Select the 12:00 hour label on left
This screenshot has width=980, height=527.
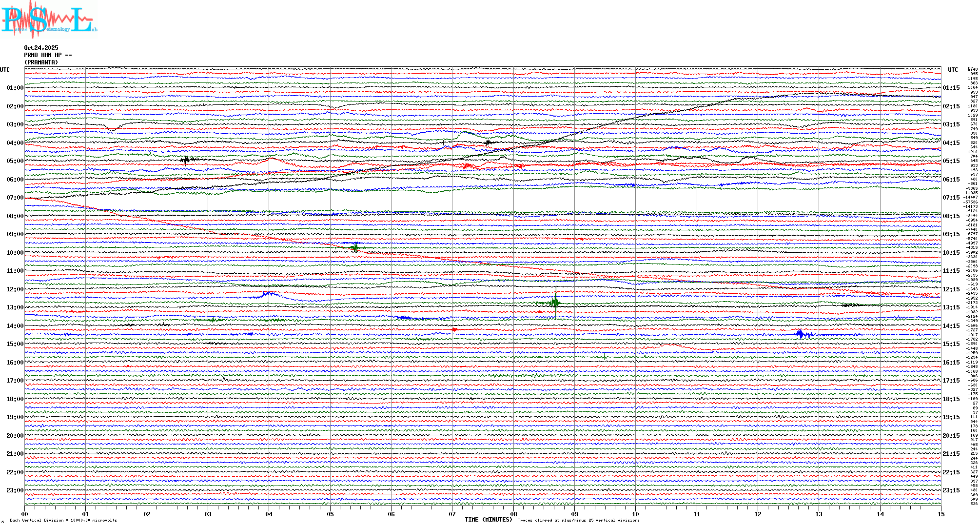pyautogui.click(x=15, y=289)
